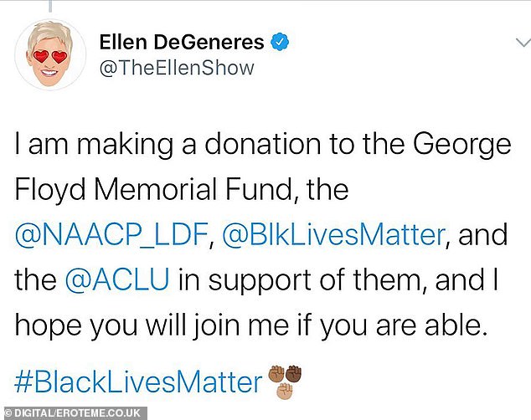Viewport: 531px width, 420px height.
Task: Click Ellen's heart-eyes emoji avatar
Action: click(51, 54)
